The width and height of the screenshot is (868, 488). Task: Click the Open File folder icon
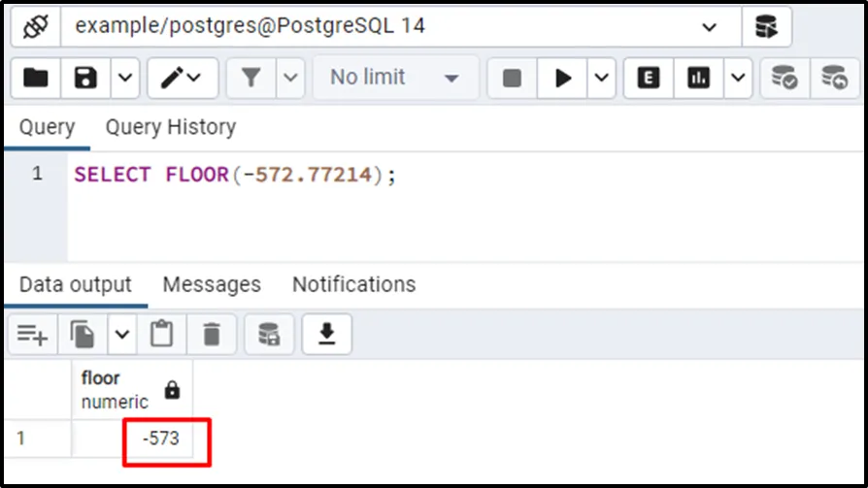35,78
